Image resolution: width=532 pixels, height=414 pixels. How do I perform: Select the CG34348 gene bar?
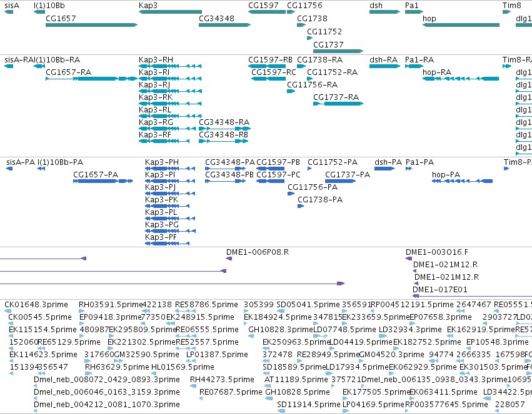(224, 25)
